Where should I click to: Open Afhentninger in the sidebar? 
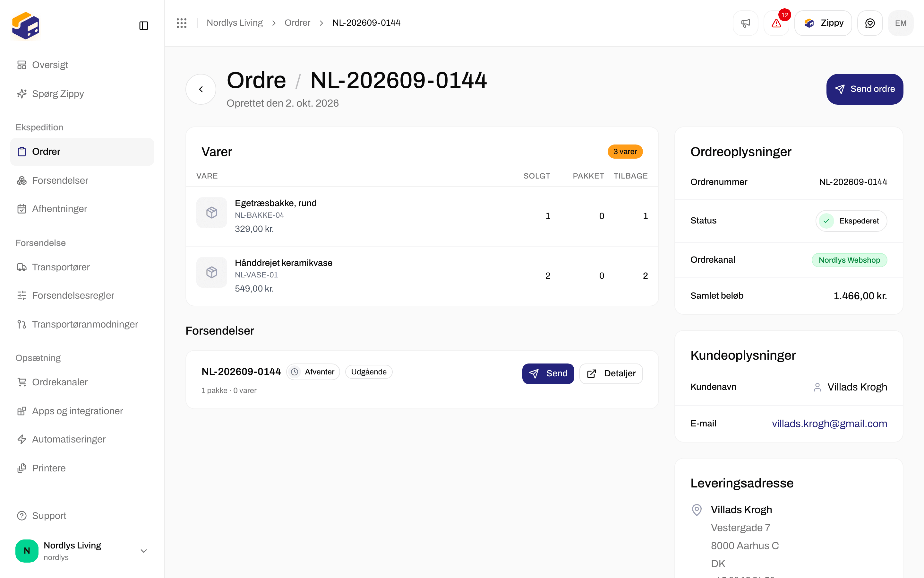[x=82, y=209]
